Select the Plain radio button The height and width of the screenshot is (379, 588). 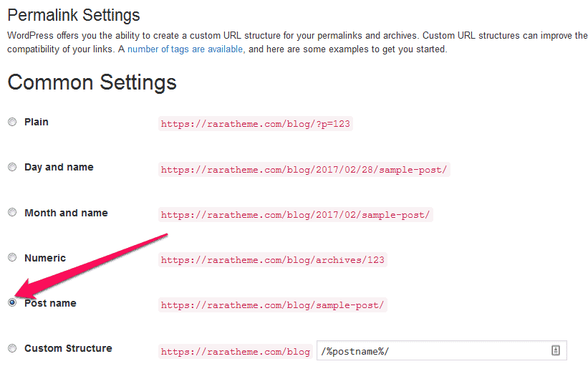12,123
